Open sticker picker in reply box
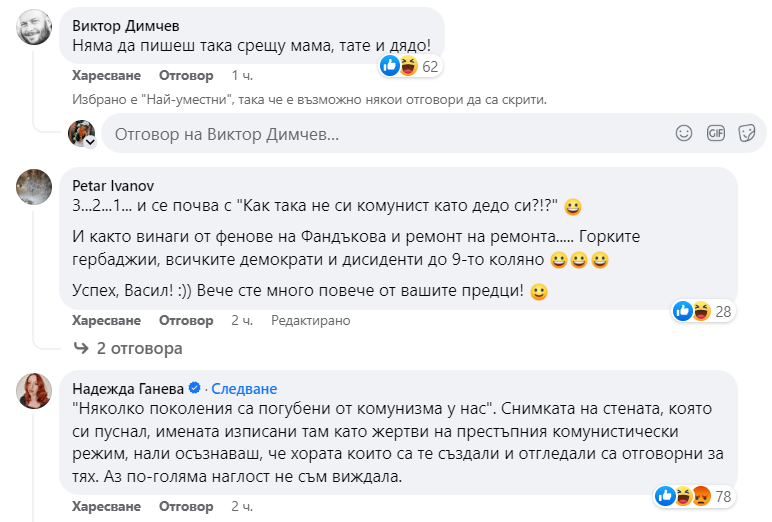Screen dimensions: 772x522 [746, 133]
